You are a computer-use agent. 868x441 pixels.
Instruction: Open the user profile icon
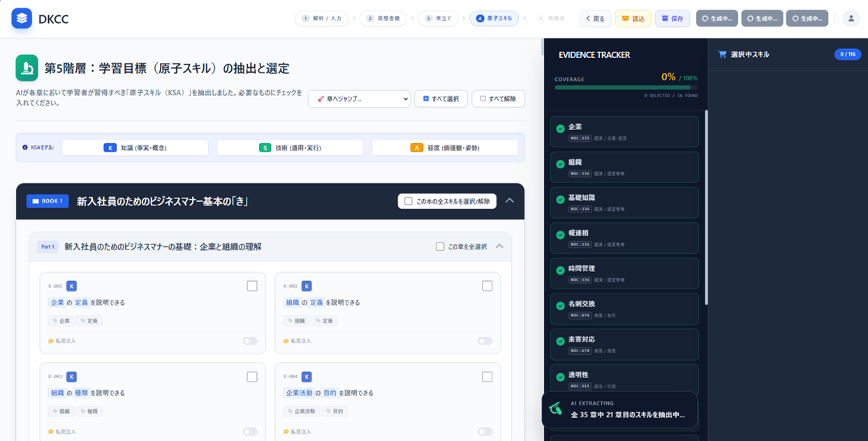(851, 19)
